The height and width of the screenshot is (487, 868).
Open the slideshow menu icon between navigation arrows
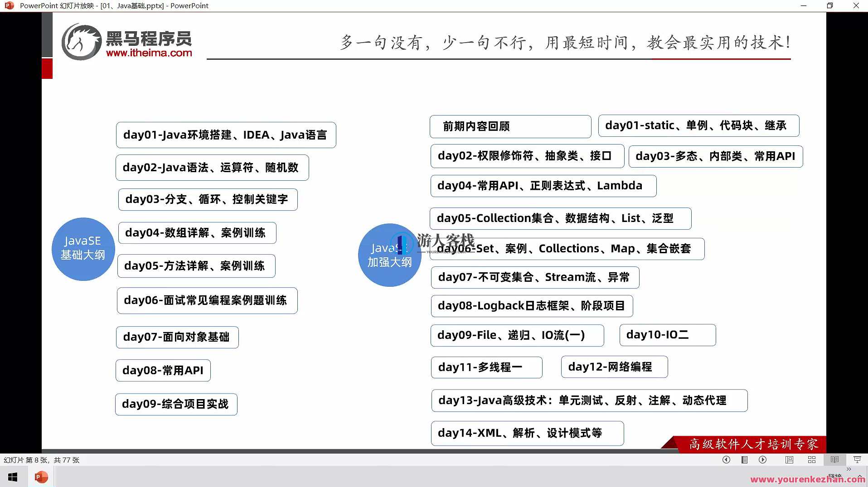tap(744, 459)
